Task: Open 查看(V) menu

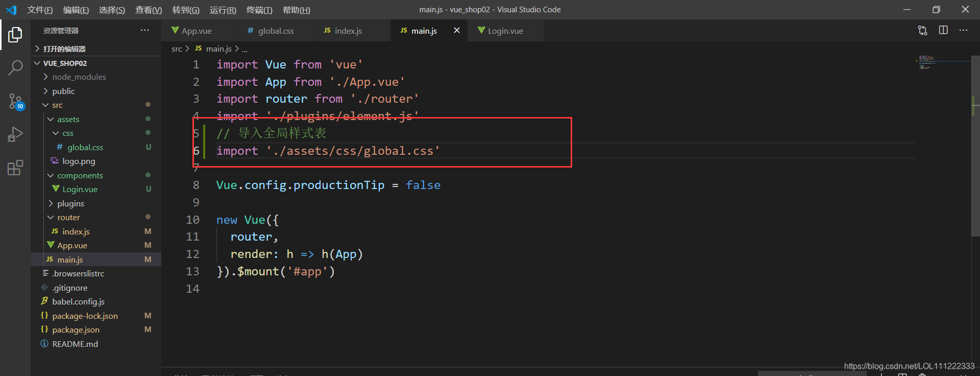Action: coord(148,10)
